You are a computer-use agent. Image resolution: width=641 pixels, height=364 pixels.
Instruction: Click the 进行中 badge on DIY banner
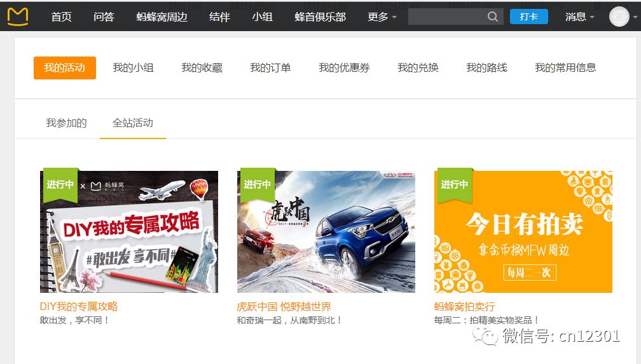[60, 185]
